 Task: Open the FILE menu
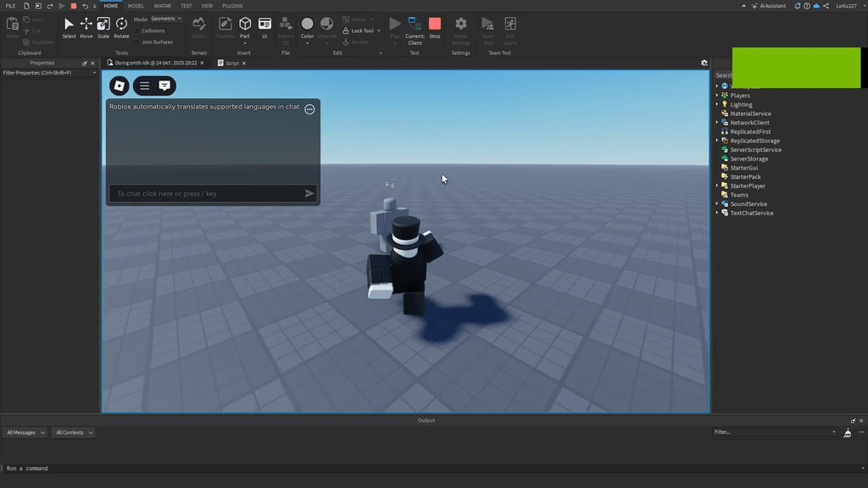coord(10,6)
